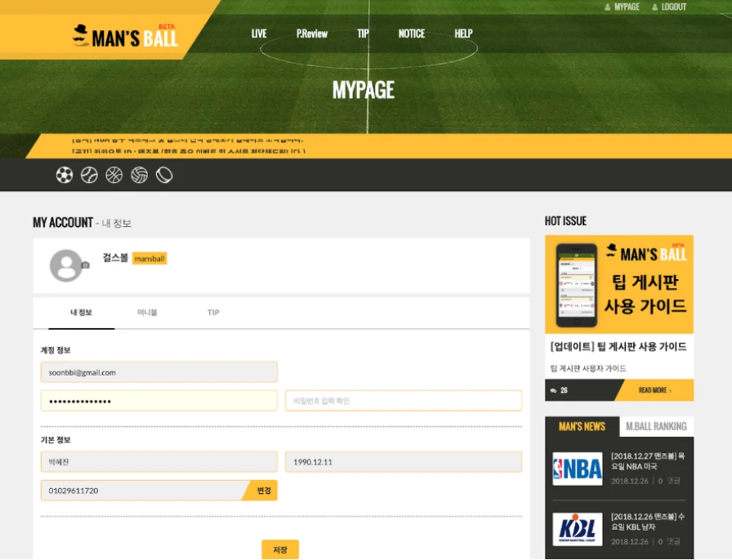
Task: Click the phone number field 01029611720
Action: [142, 491]
